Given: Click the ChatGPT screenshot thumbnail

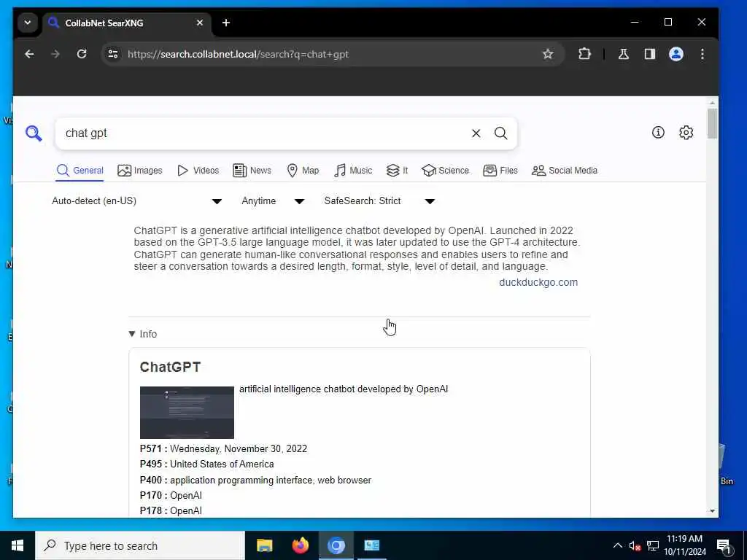Looking at the screenshot, I should click(x=187, y=413).
